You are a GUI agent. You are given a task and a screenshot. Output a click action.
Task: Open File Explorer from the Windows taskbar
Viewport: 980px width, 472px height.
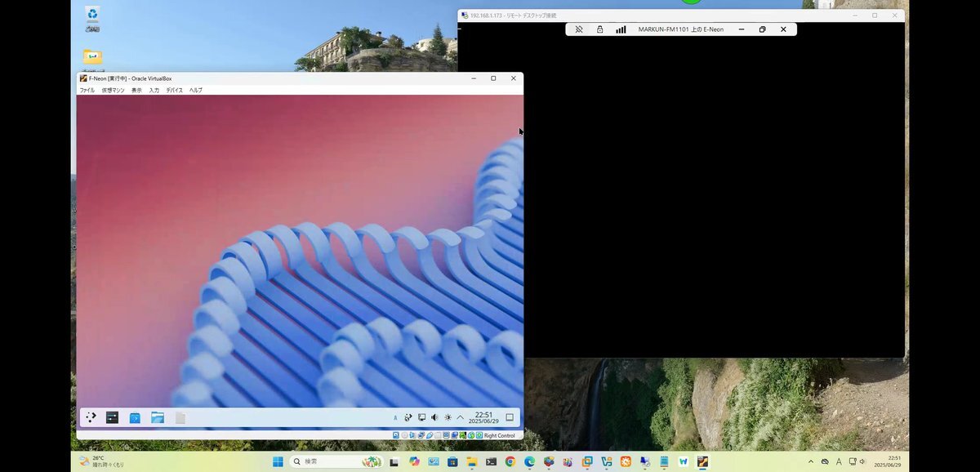[x=472, y=461]
